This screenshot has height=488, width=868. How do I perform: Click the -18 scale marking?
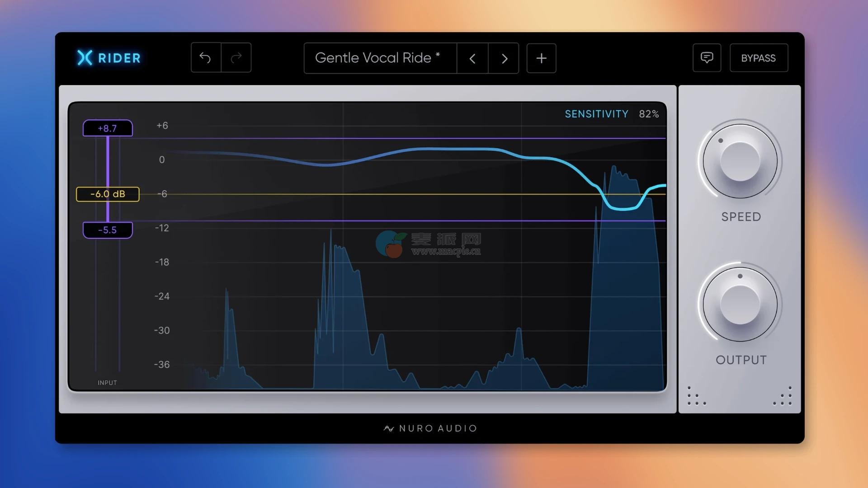pos(162,262)
